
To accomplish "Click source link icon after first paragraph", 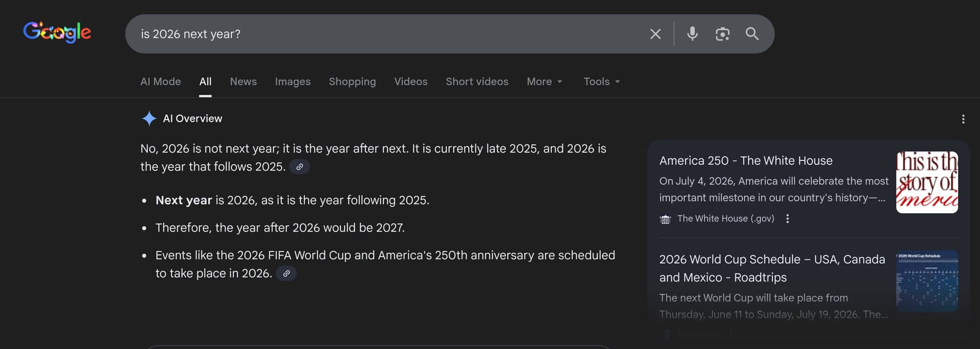I will tap(300, 167).
